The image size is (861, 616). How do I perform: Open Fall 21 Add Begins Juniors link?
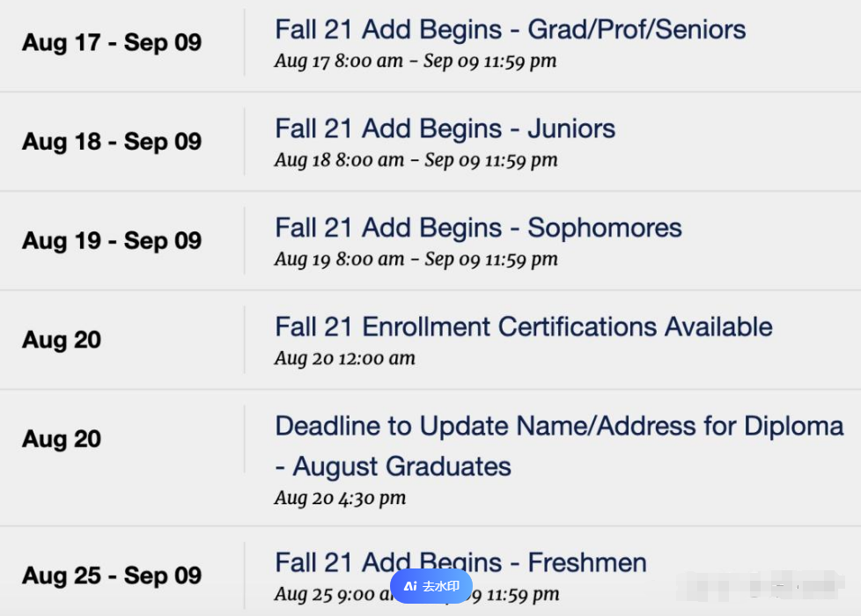(445, 129)
